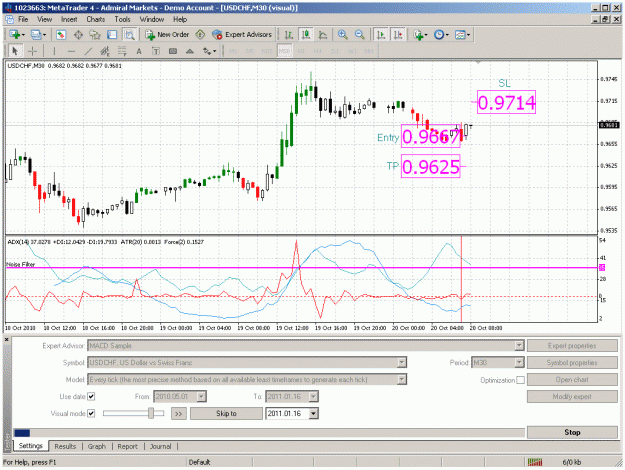Switch to the Graph tab
The height and width of the screenshot is (470, 625).
tap(97, 446)
